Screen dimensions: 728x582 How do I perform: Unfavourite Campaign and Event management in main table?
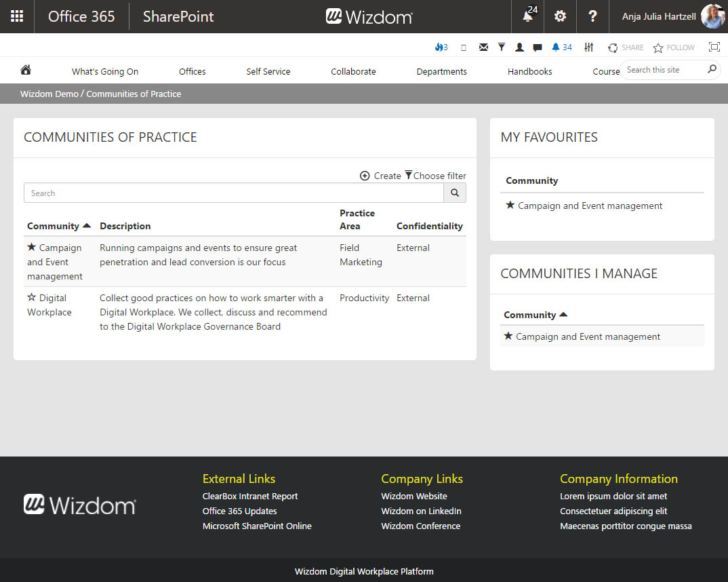(32, 247)
